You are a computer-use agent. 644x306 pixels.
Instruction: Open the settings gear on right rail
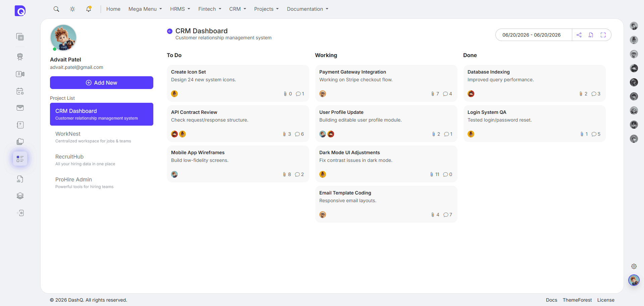pyautogui.click(x=634, y=266)
